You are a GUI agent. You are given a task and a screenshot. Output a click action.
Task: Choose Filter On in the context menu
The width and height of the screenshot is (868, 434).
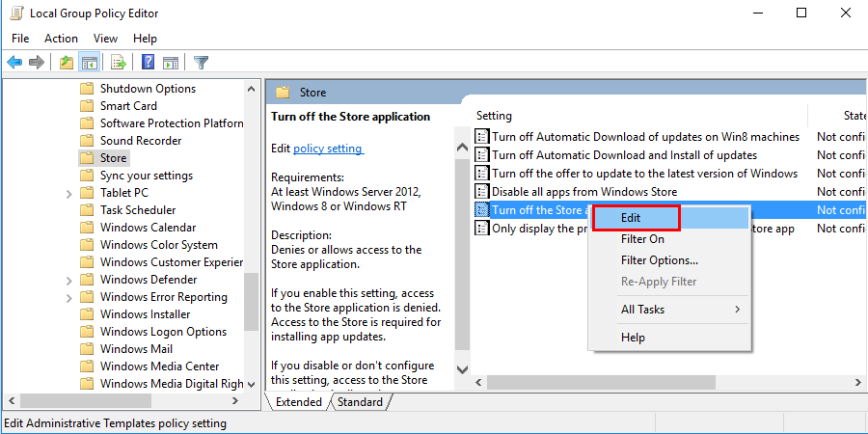[669, 239]
